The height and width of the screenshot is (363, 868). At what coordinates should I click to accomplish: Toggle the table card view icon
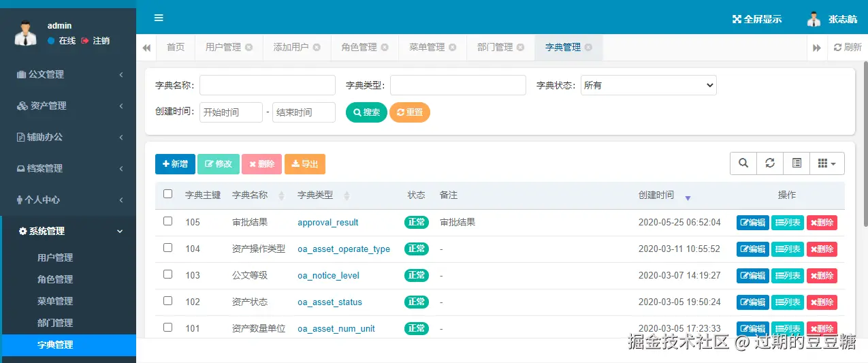pos(797,163)
